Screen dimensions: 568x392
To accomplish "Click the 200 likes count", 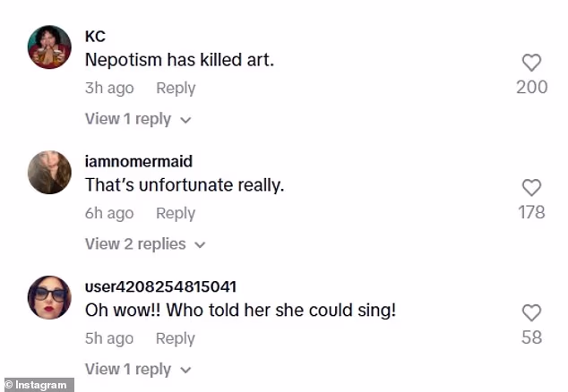I will point(531,88).
